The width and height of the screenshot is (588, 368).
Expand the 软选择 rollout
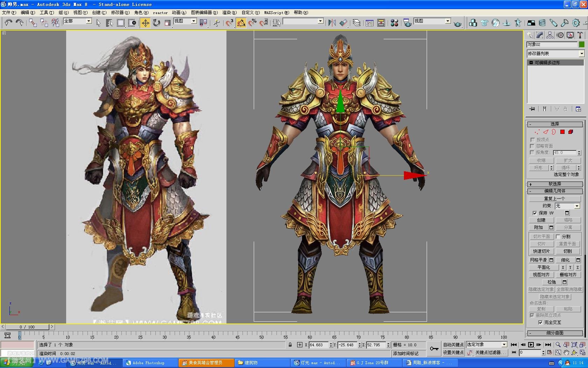(x=555, y=184)
